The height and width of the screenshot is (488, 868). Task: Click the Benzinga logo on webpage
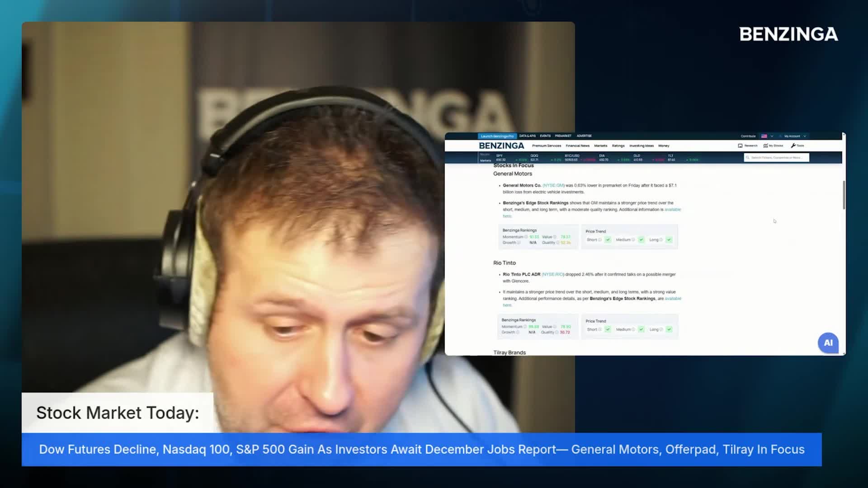pyautogui.click(x=501, y=146)
